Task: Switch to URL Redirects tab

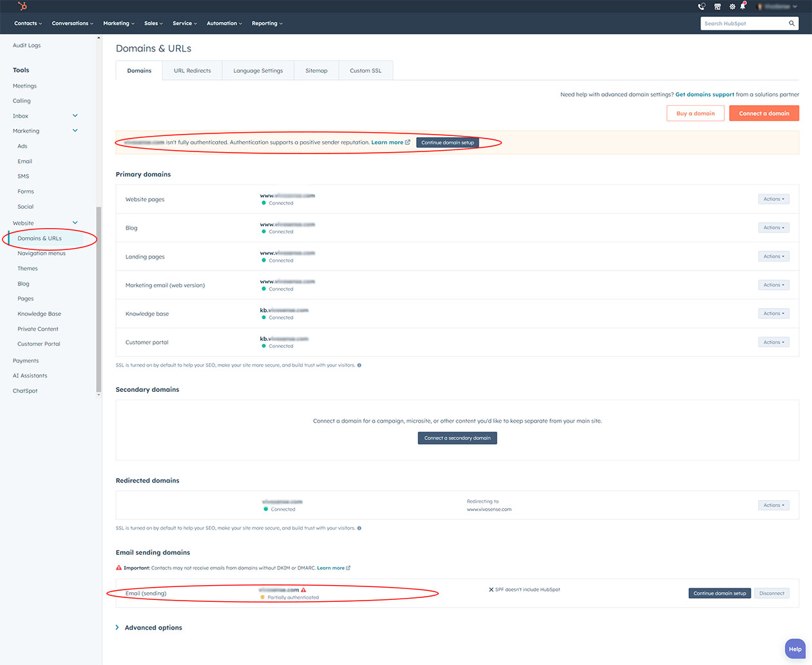Action: tap(192, 71)
